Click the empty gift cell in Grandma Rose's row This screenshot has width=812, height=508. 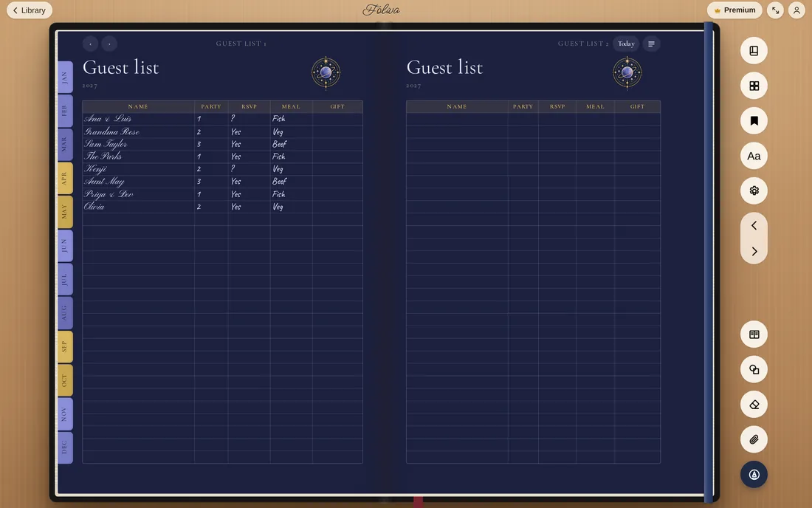pos(337,131)
